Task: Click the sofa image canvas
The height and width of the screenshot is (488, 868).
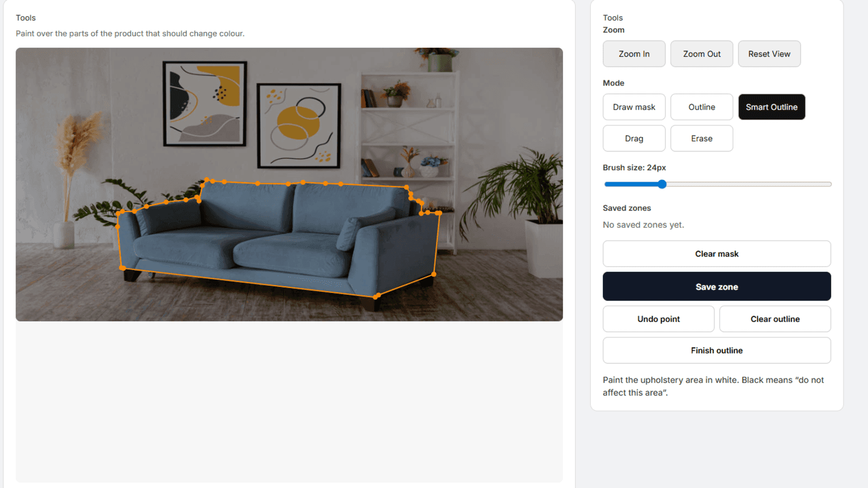Action: point(289,184)
